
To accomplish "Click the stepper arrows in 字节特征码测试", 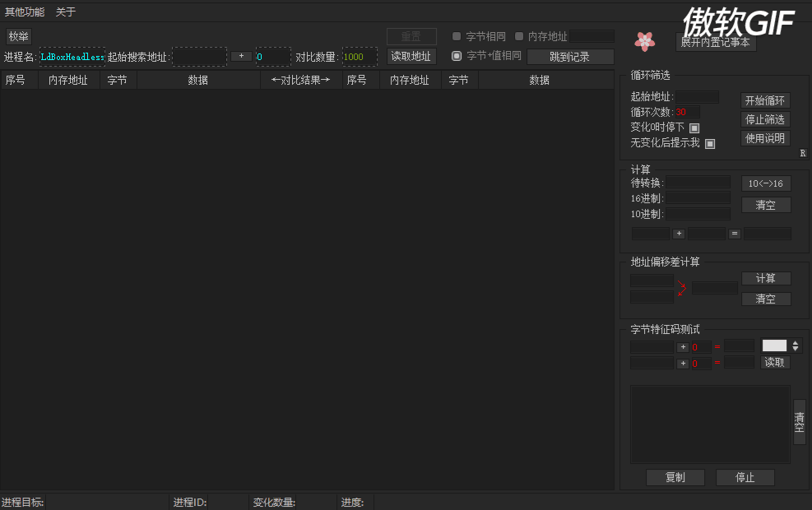I will (x=796, y=345).
